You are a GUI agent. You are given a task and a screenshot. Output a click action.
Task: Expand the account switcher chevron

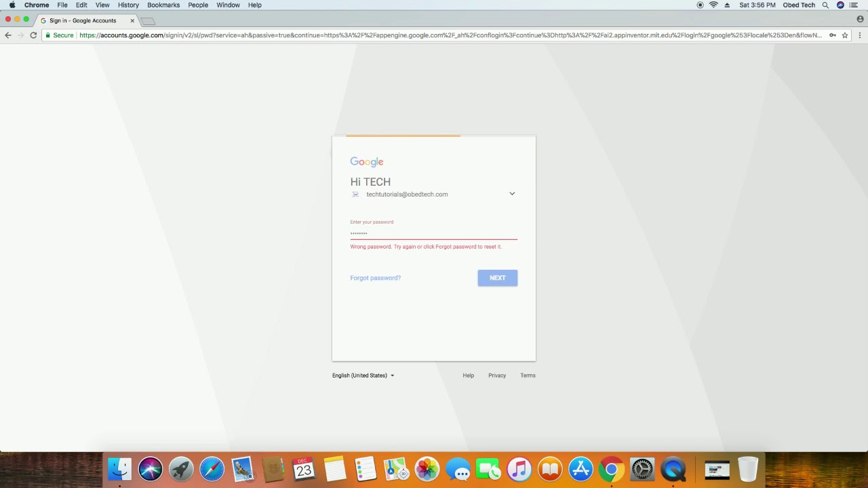(x=512, y=194)
